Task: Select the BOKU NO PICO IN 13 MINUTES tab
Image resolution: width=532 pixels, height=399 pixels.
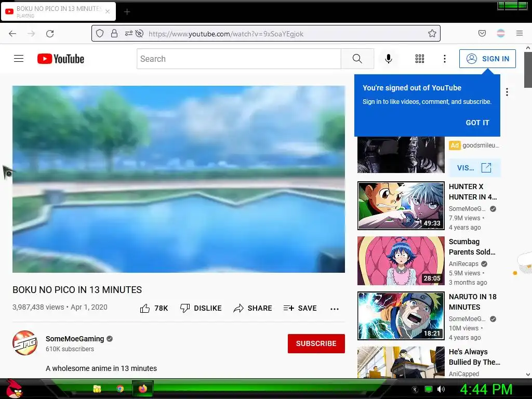Action: [x=59, y=11]
